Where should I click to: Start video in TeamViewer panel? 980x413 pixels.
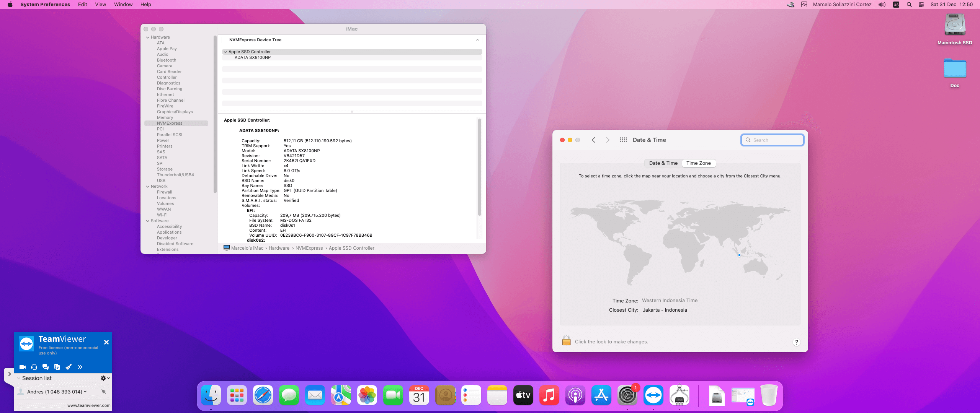coord(23,367)
